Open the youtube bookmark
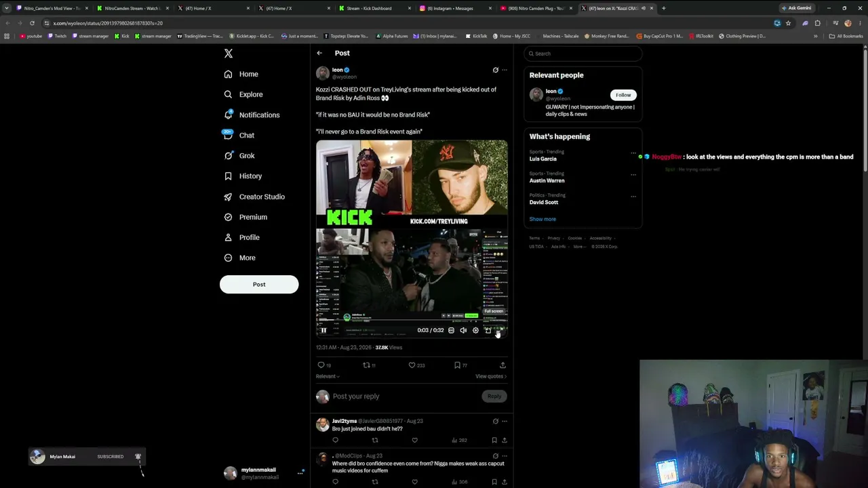 pyautogui.click(x=31, y=36)
